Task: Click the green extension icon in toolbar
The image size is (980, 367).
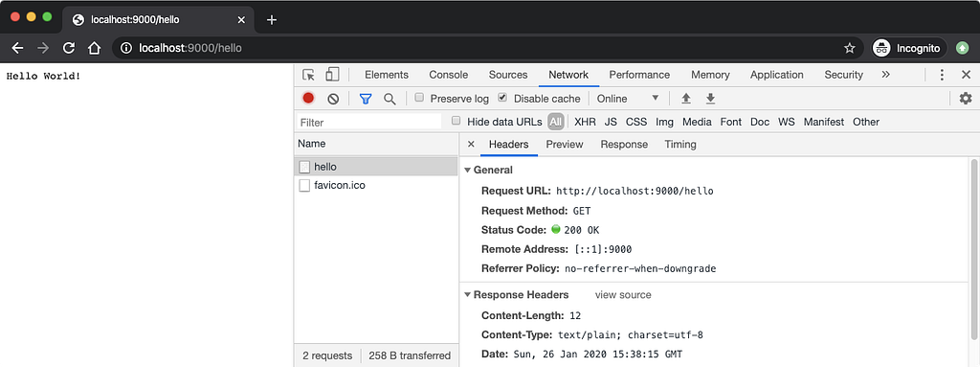Action: (x=963, y=48)
